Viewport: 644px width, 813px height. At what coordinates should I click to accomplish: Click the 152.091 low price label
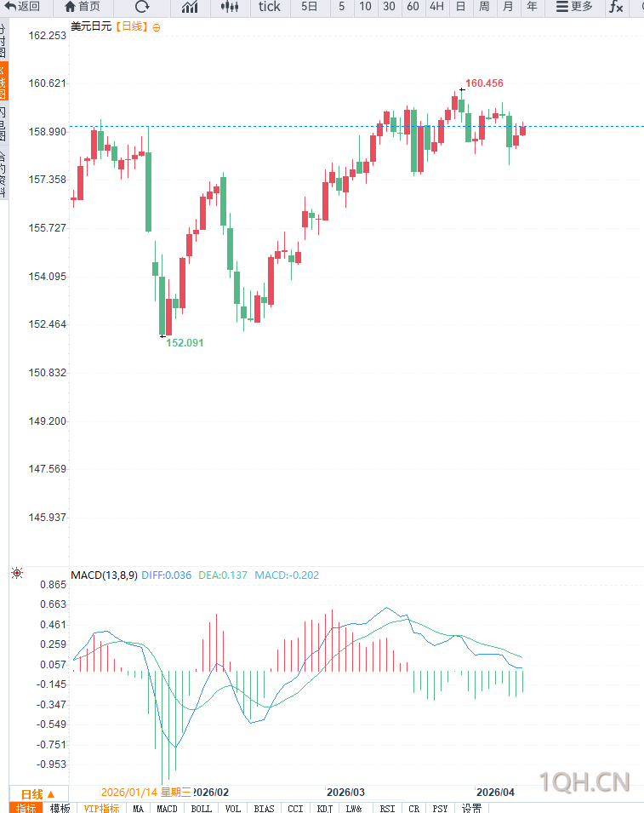tap(185, 343)
